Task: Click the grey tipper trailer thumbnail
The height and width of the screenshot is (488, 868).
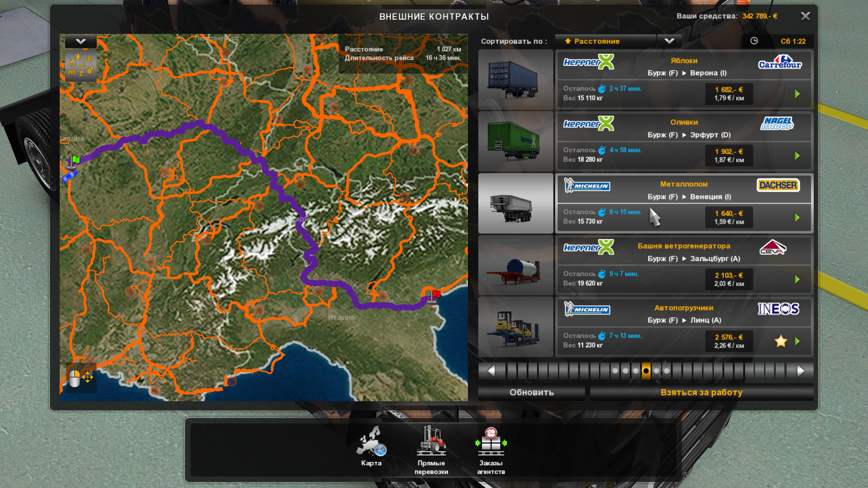Action: point(516,203)
